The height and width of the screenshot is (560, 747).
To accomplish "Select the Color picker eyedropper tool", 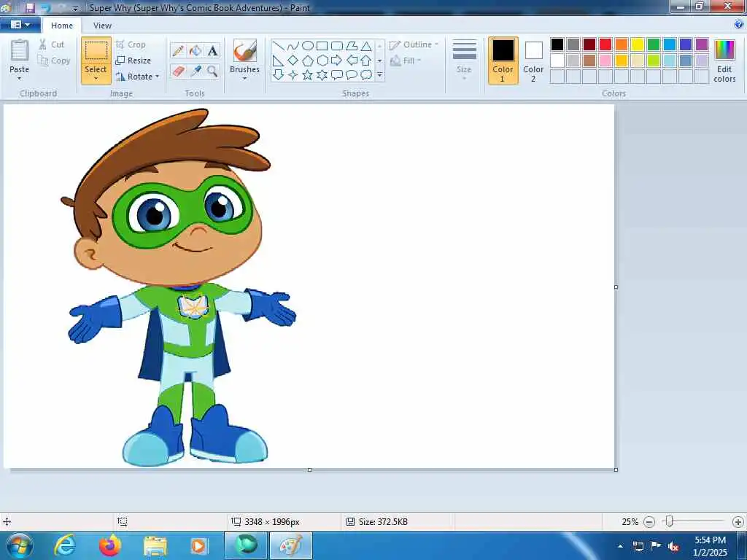I will pyautogui.click(x=196, y=71).
